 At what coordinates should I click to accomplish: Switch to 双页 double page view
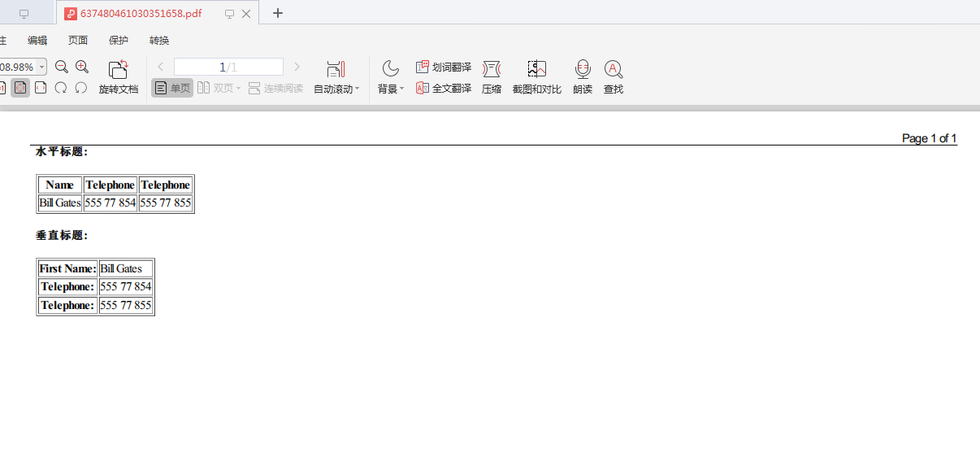pyautogui.click(x=215, y=88)
